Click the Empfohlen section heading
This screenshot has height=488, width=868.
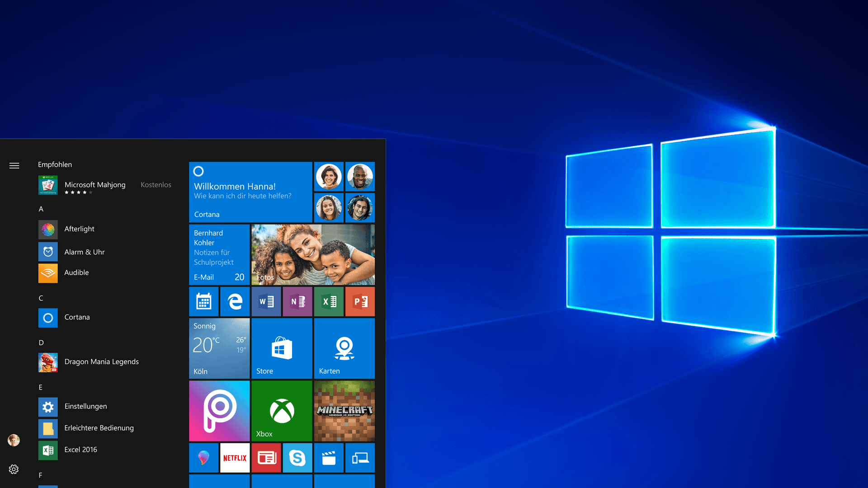pyautogui.click(x=55, y=164)
